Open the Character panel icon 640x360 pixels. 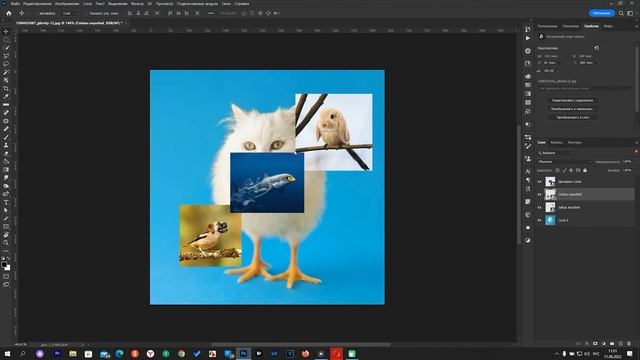pyautogui.click(x=528, y=171)
